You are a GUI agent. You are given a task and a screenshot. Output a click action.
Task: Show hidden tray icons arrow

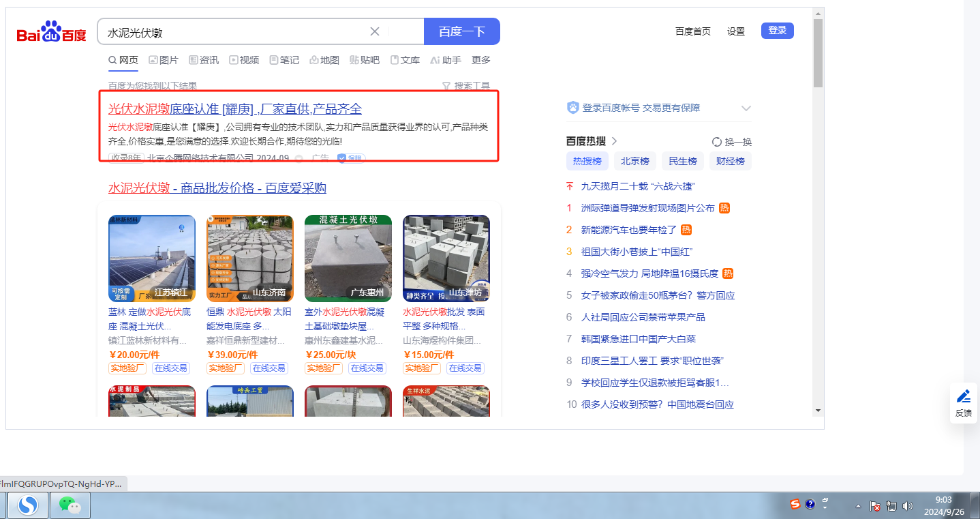click(x=858, y=506)
